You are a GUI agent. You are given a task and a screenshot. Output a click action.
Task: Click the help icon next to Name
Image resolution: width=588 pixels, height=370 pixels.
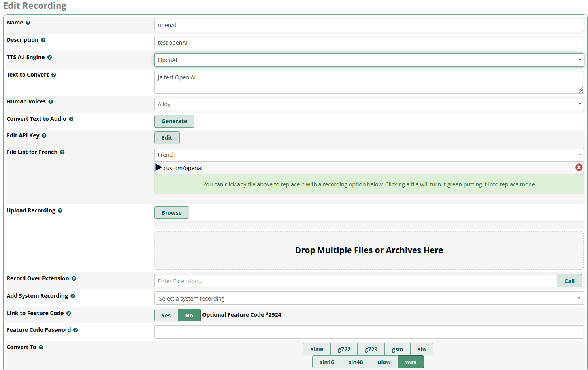tap(28, 23)
